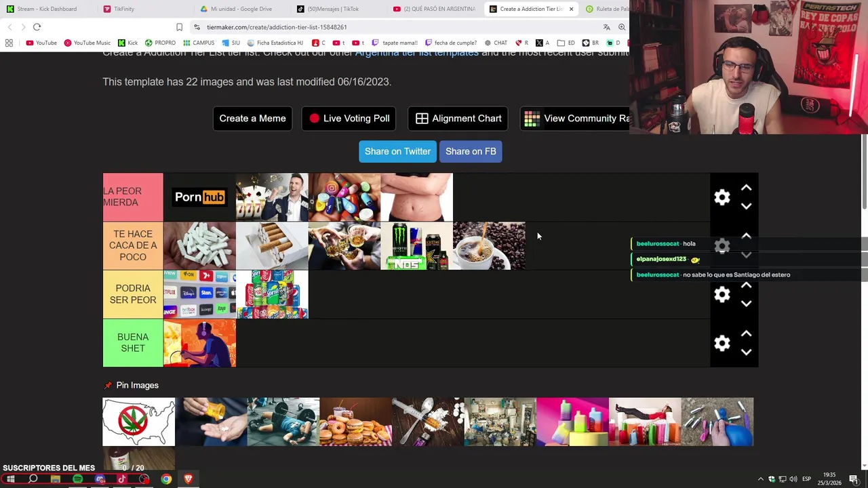
Task: Open the Brave browser taskbar icon
Action: (x=189, y=479)
